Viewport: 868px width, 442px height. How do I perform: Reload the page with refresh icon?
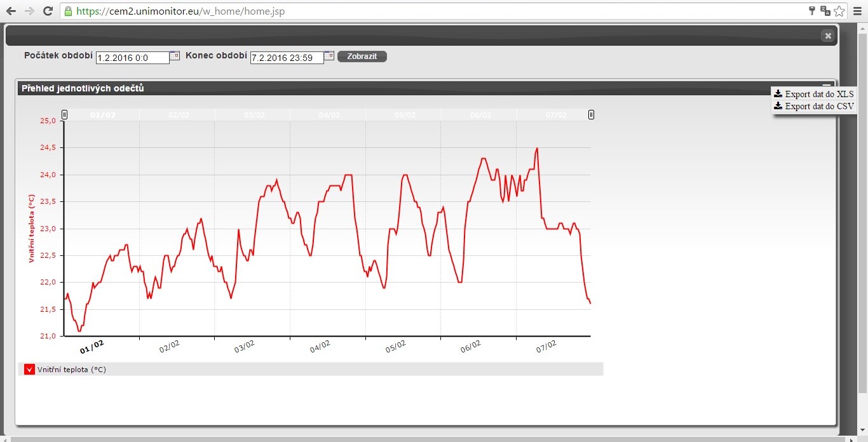[48, 11]
